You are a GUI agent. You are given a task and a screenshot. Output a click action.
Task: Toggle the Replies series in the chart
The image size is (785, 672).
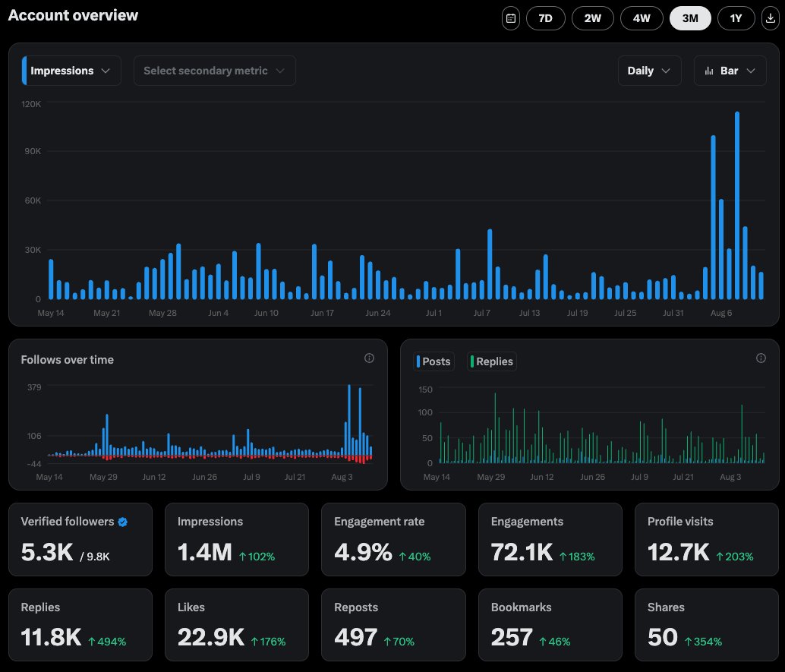pos(492,361)
